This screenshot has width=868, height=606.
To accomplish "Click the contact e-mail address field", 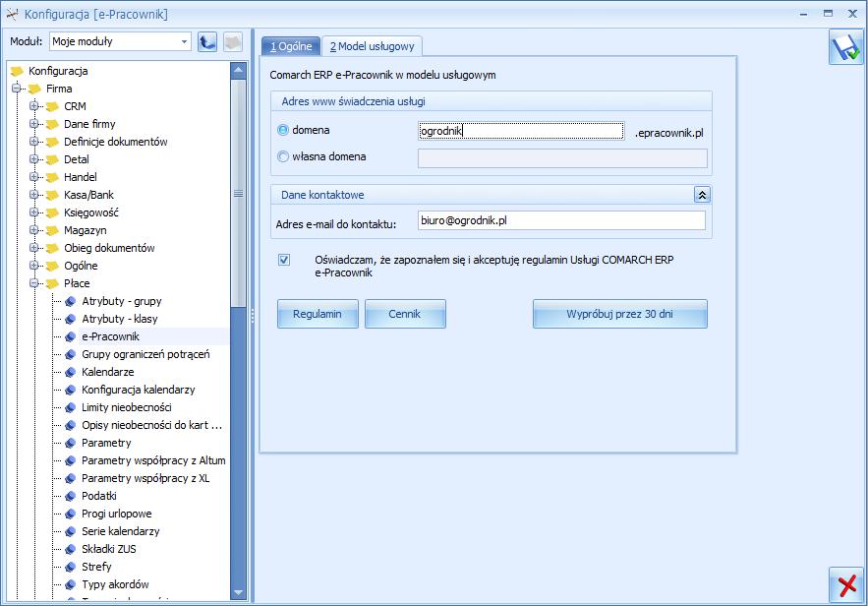I will (x=561, y=220).
